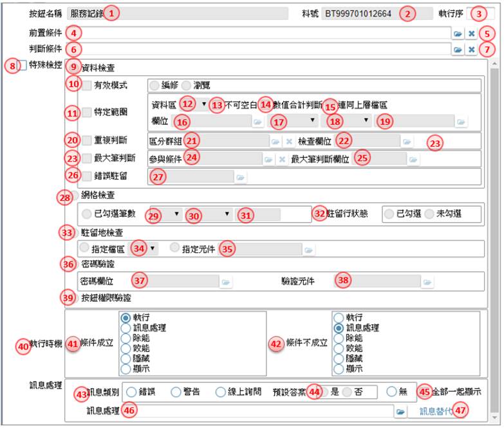Viewport: 504px width, 428px height.
Task: Open browse icon for 參與條件 field
Action: pos(268,160)
